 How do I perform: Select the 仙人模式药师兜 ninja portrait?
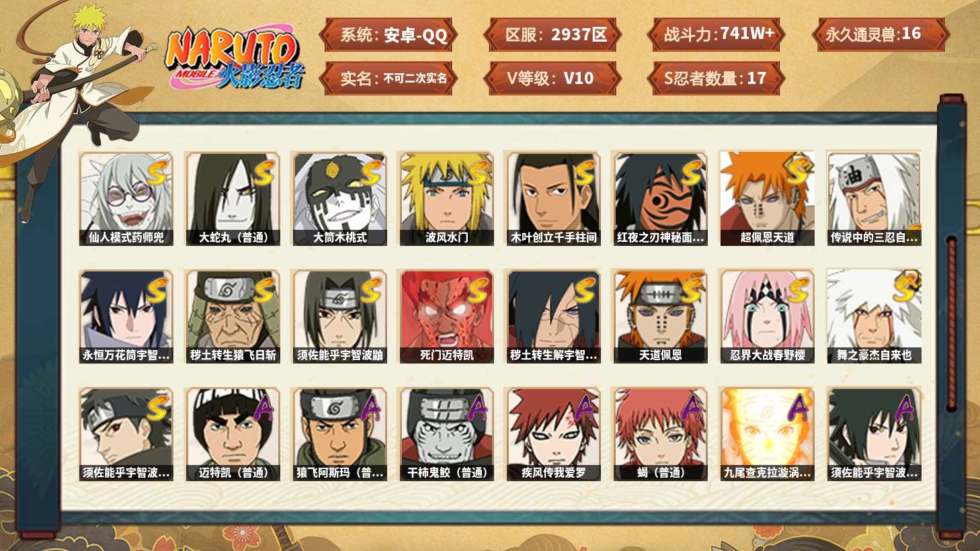(126, 199)
